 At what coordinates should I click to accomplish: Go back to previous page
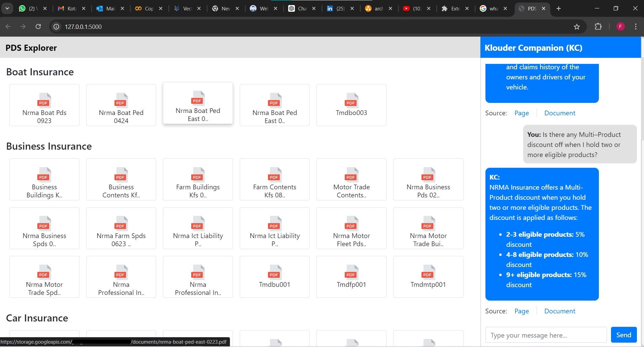tap(8, 27)
